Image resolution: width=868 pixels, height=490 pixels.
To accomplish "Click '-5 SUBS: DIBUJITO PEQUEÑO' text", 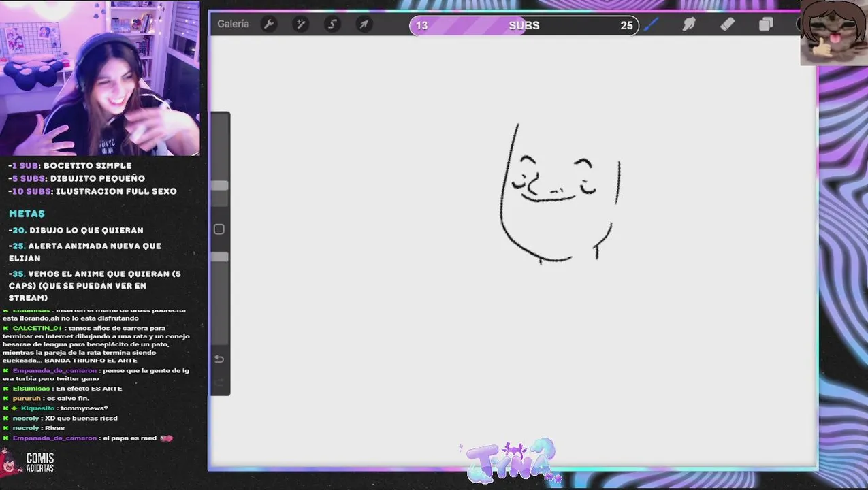I will (x=77, y=178).
